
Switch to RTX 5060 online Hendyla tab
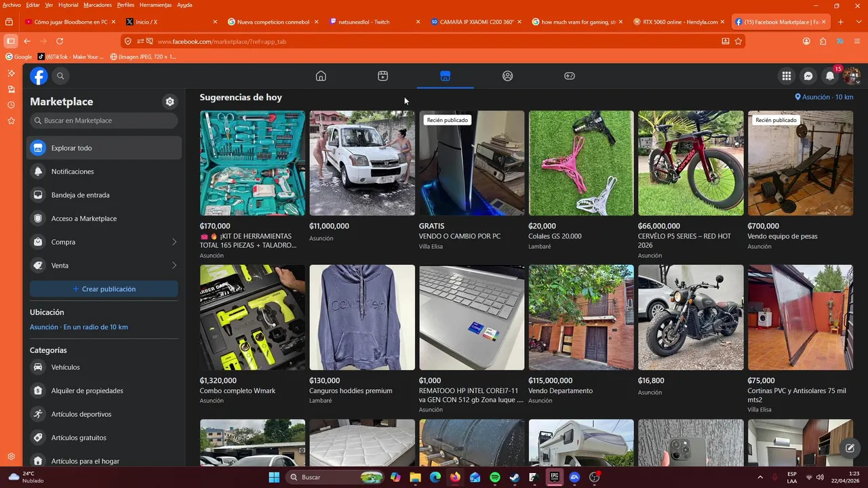[679, 22]
